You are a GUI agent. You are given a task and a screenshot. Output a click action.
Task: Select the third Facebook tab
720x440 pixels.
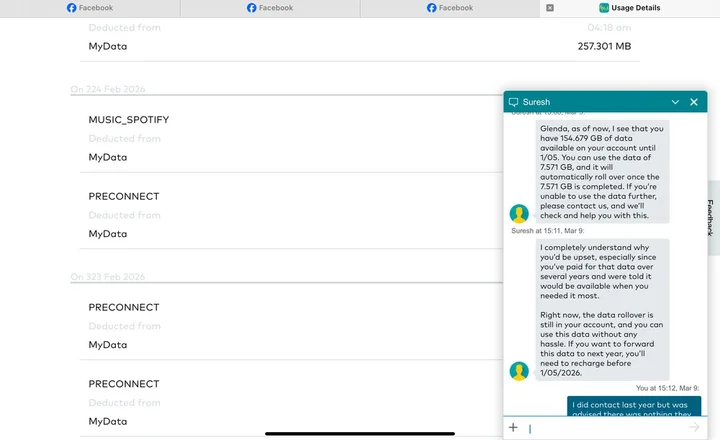click(x=450, y=8)
